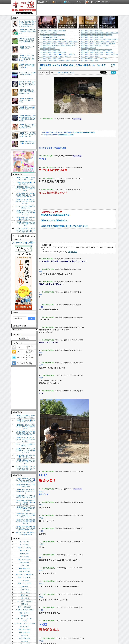Open the 純度100%セ●クス featured thumbnail

tap(68, 22)
